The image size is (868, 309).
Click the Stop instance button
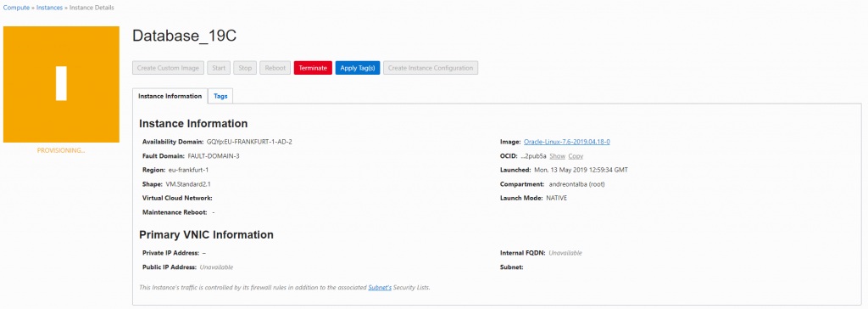pyautogui.click(x=245, y=68)
